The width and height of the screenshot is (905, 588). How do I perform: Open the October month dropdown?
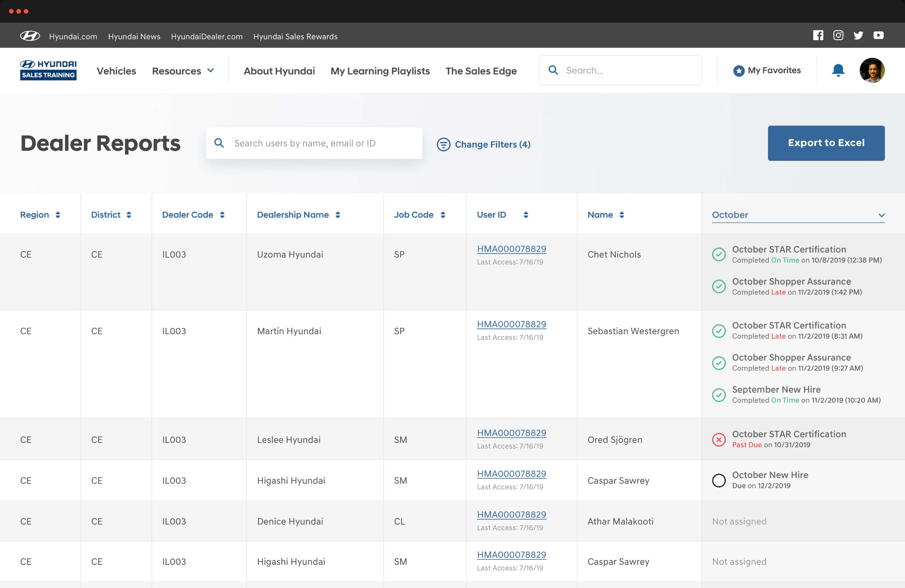point(798,215)
